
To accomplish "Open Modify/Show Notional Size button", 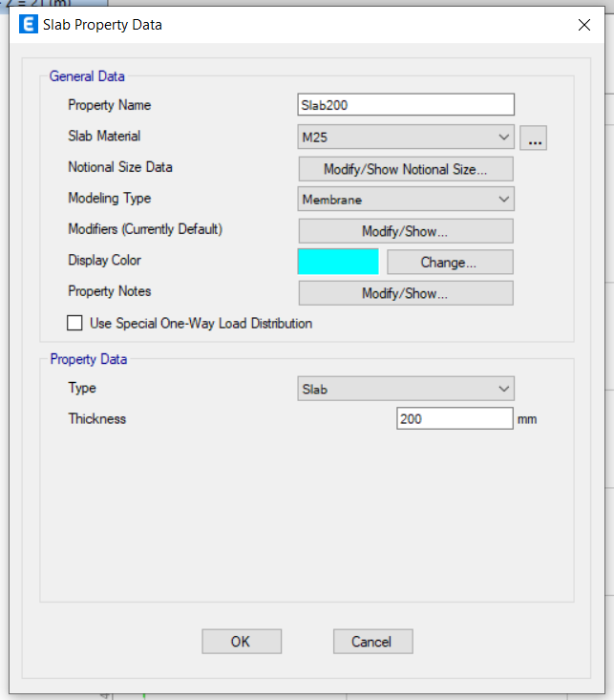I will coord(406,169).
